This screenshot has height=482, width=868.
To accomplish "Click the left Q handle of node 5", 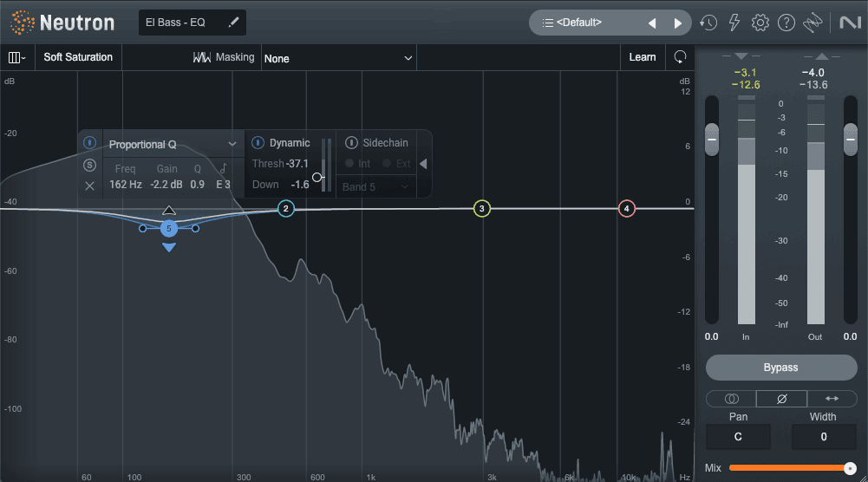I will pyautogui.click(x=143, y=229).
